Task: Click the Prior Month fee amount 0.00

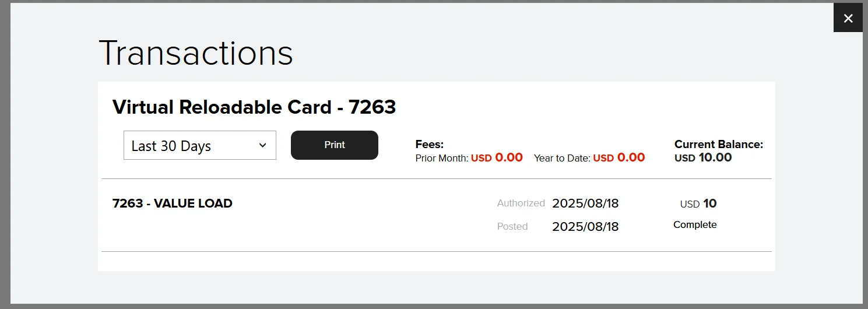Action: coord(508,157)
